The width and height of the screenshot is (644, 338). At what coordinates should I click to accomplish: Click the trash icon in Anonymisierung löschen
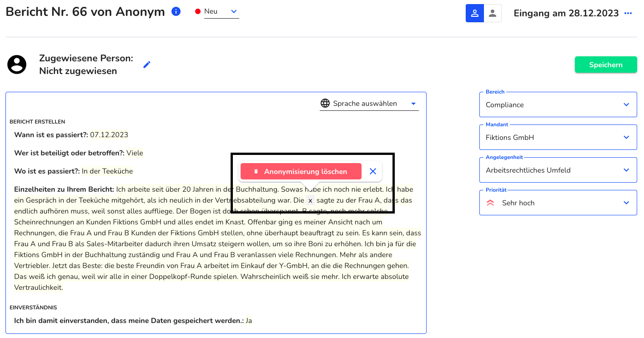[256, 171]
